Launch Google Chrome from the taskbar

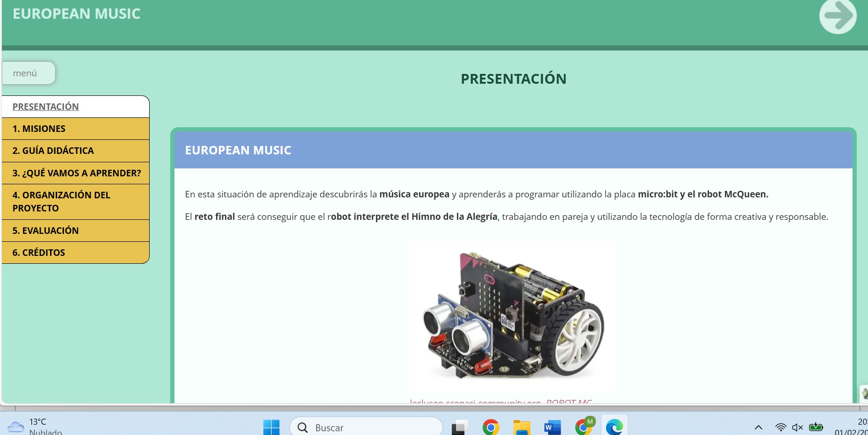(x=491, y=427)
